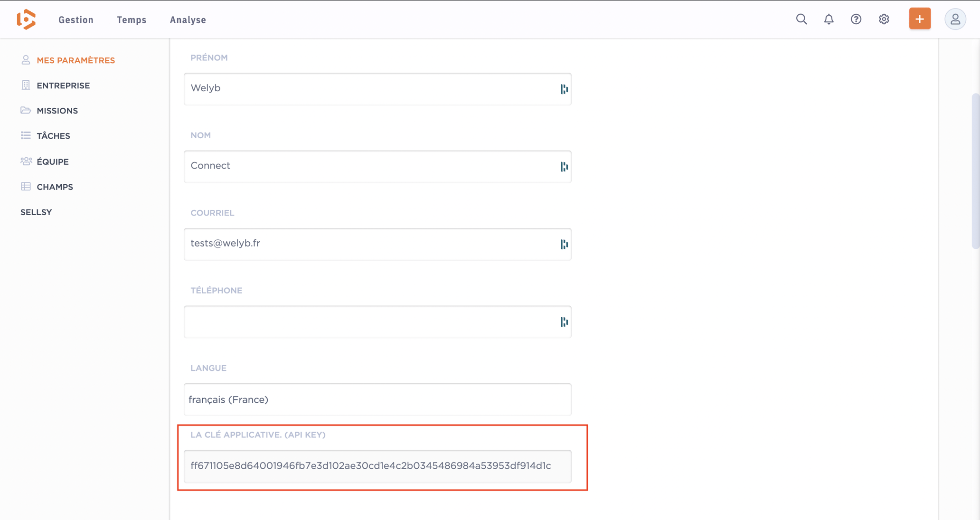Open the Gestion menu

click(76, 20)
